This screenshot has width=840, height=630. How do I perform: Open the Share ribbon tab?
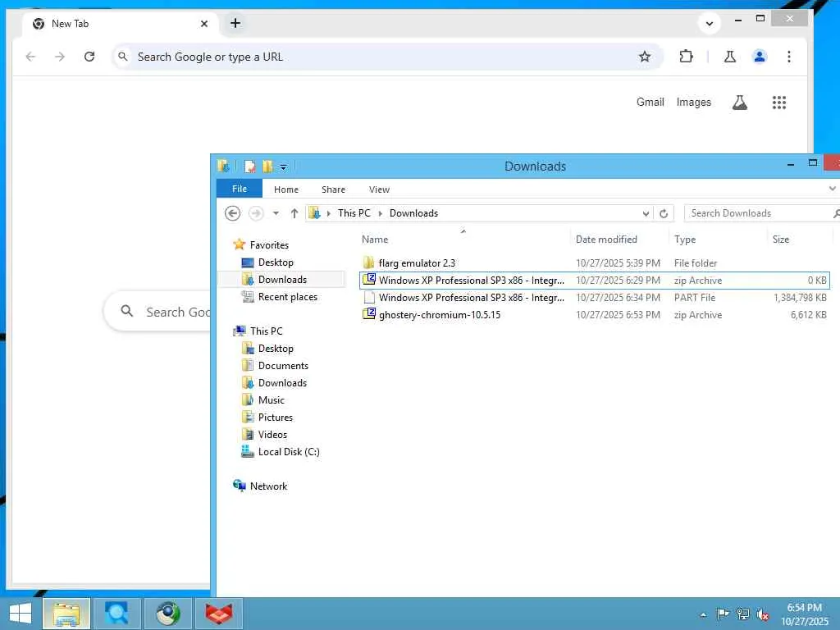click(333, 189)
